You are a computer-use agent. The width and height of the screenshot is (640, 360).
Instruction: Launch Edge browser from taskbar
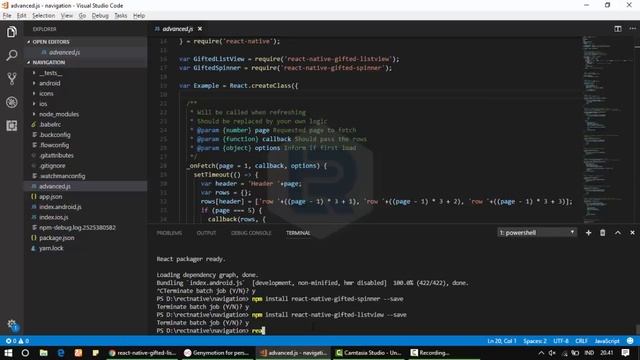tap(61, 353)
